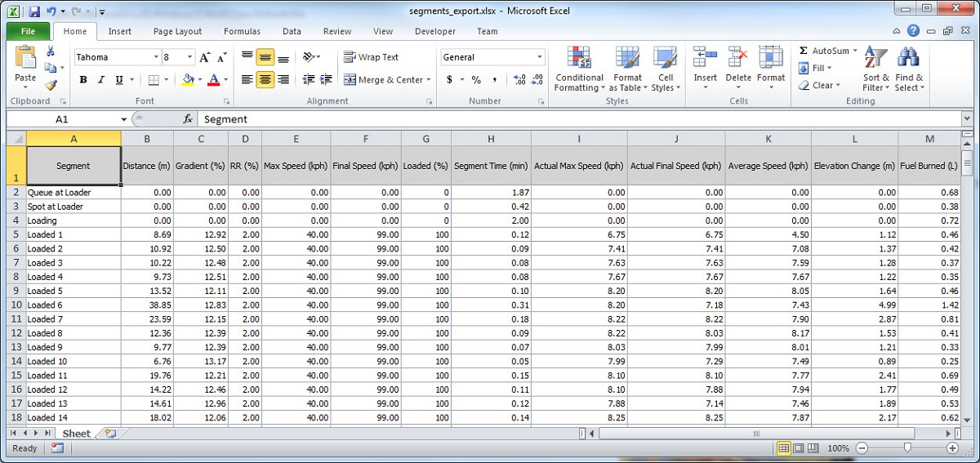The image size is (980, 463).
Task: Toggle Bold formatting
Action: (83, 80)
